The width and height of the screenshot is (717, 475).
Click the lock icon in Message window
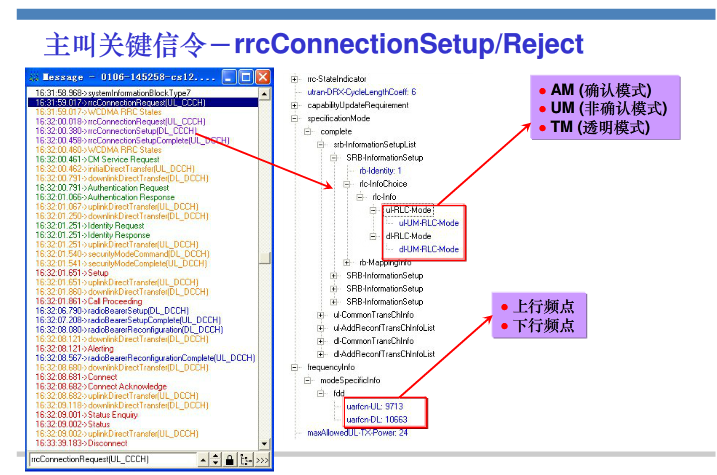click(230, 459)
